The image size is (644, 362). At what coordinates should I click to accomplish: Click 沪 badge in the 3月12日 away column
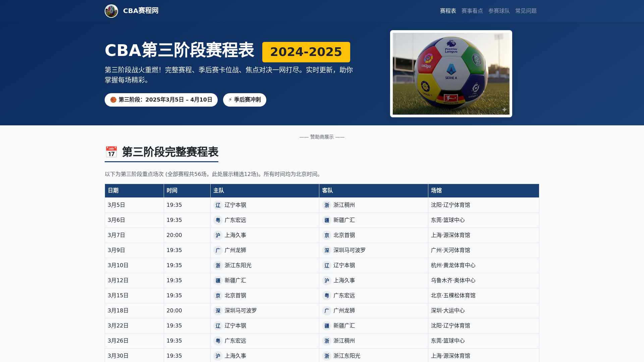coord(327,281)
